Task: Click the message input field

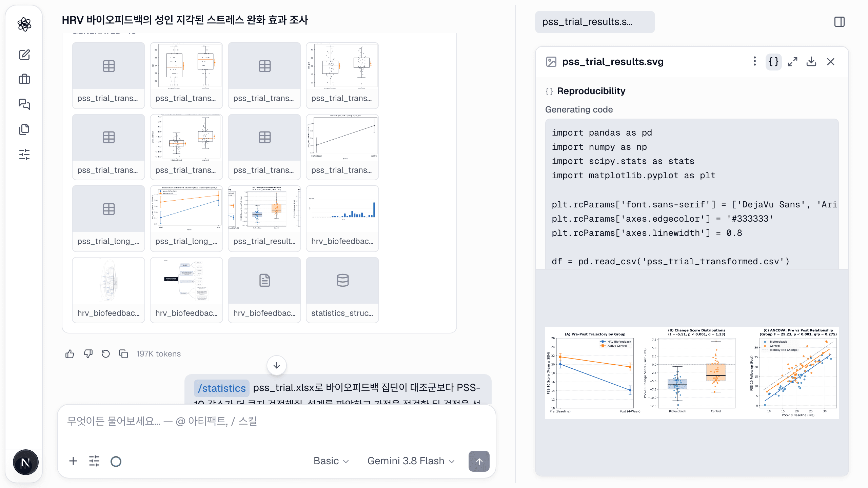Action: pos(277,422)
